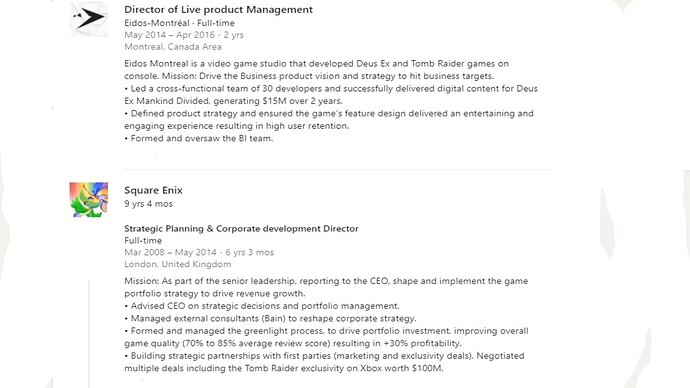Click the Eidos-Montréal arrow logo

coord(89,19)
